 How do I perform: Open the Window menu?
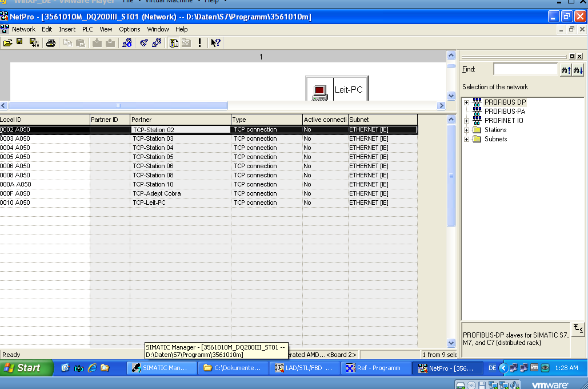158,29
